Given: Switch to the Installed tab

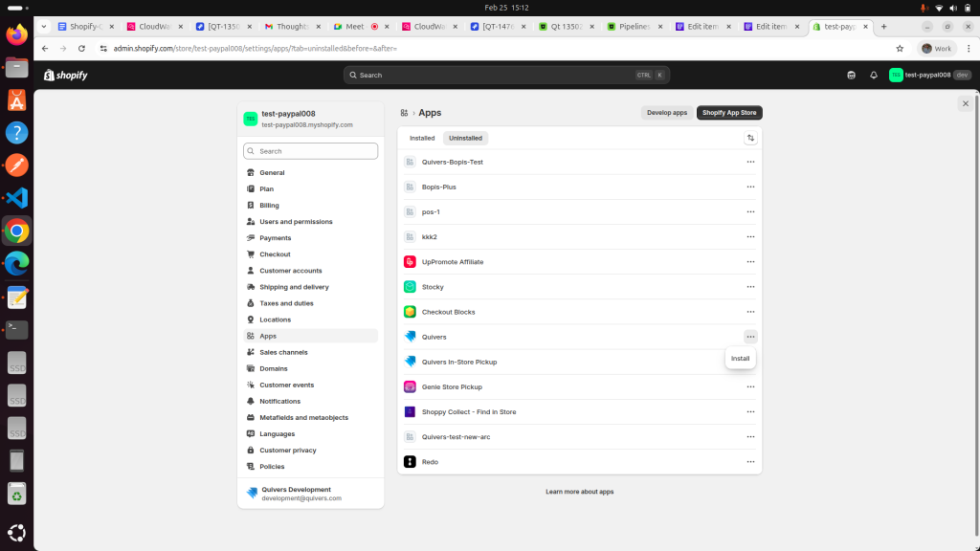Looking at the screenshot, I should pyautogui.click(x=422, y=138).
